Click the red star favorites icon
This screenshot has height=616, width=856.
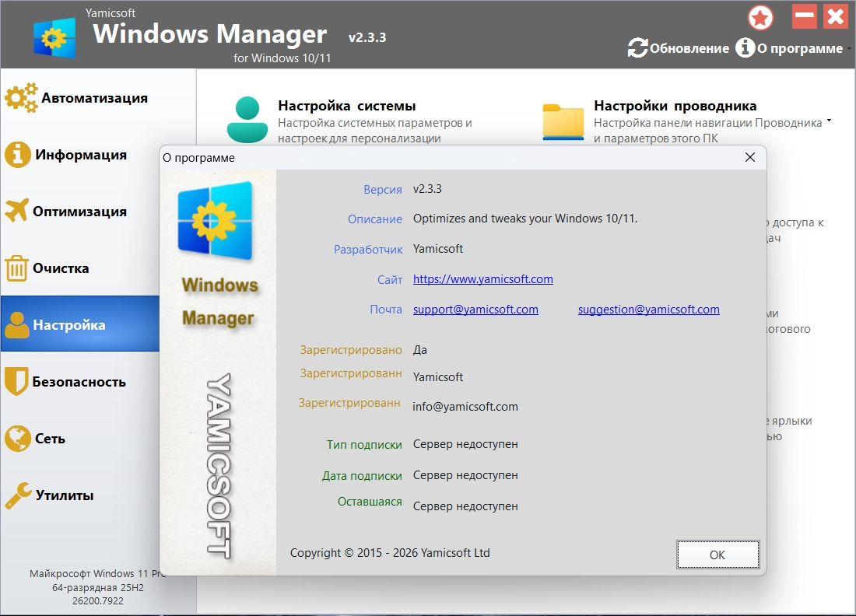(x=760, y=17)
